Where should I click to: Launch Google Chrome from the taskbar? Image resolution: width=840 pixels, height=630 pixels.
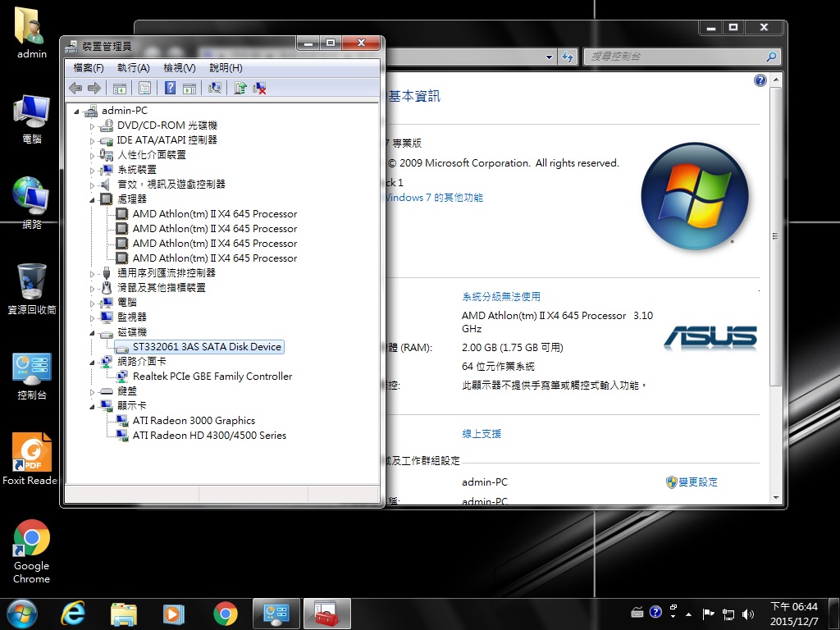point(226,614)
